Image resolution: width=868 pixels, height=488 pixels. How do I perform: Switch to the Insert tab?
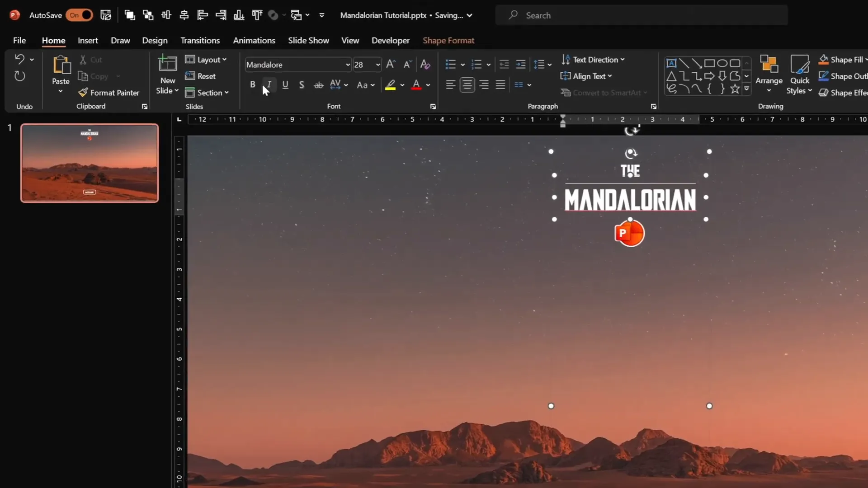tap(88, 40)
